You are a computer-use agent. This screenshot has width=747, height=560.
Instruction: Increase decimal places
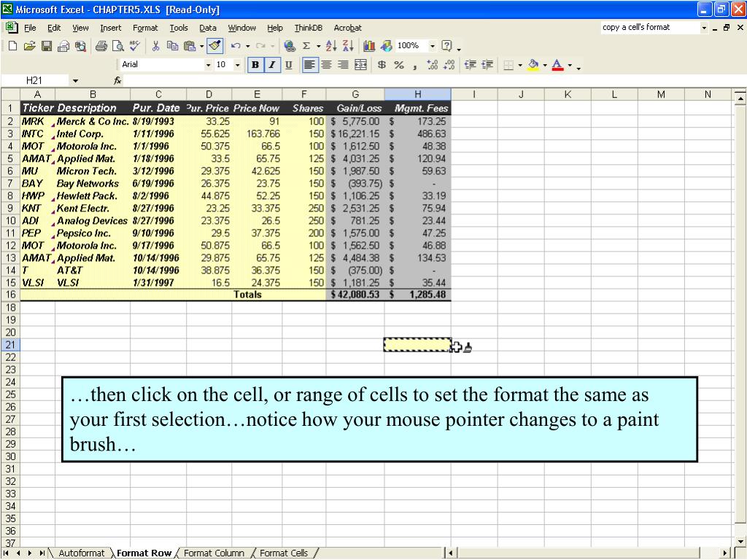[x=432, y=65]
